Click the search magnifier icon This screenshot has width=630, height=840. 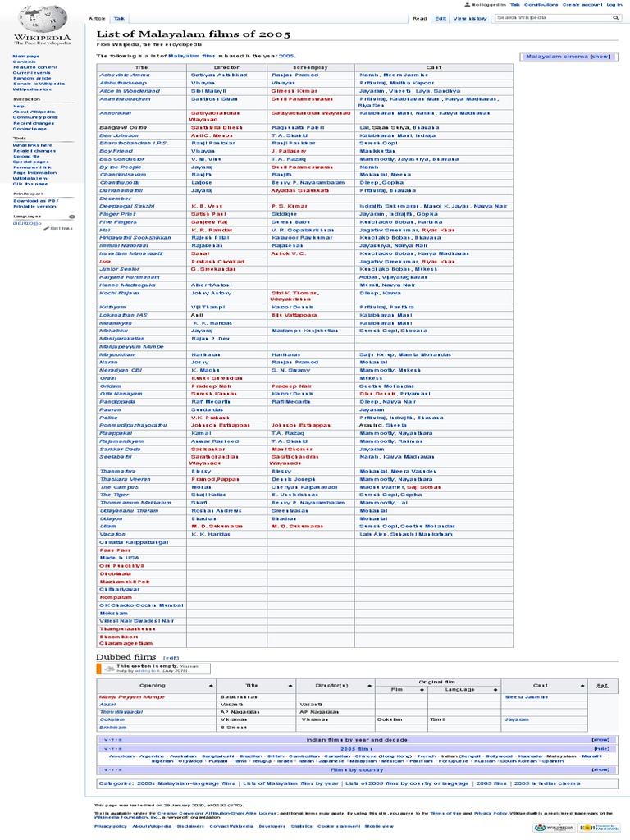coord(615,18)
